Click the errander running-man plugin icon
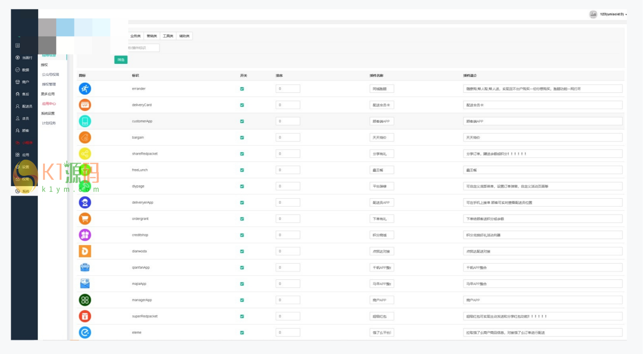The image size is (644, 354). tap(85, 89)
